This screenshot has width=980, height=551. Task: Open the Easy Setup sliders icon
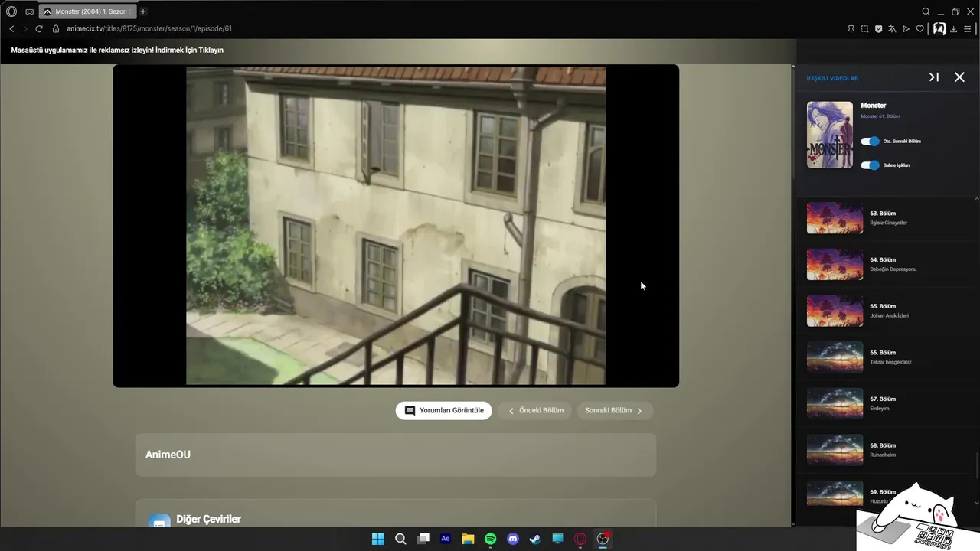(x=968, y=29)
